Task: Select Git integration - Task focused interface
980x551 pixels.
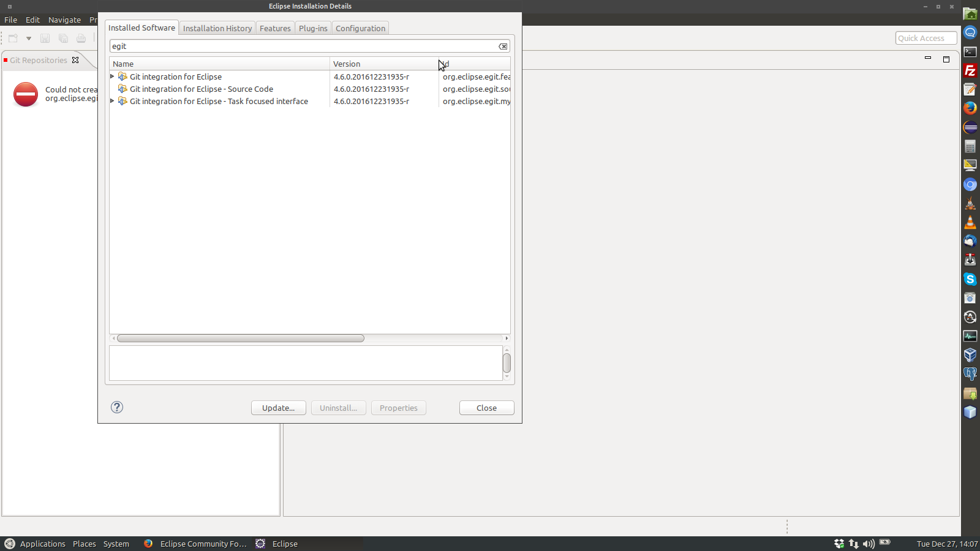Action: (x=219, y=101)
